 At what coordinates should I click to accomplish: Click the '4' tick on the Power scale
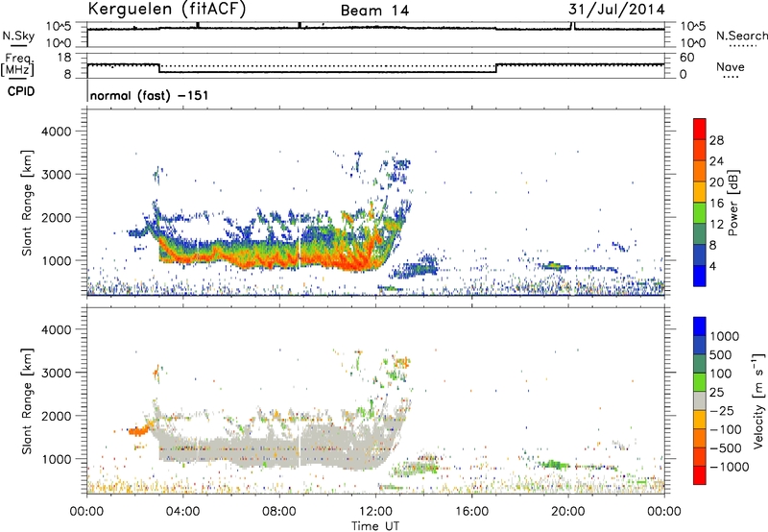click(x=713, y=266)
